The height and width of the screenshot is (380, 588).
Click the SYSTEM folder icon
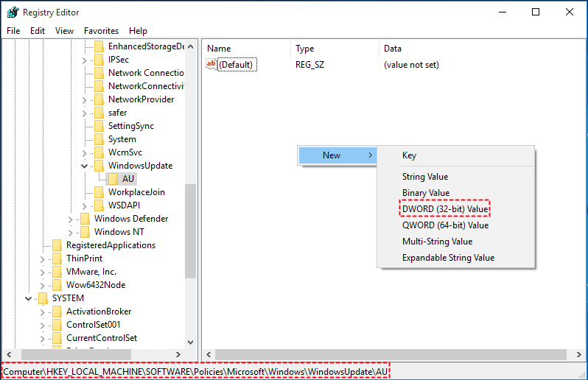(43, 298)
